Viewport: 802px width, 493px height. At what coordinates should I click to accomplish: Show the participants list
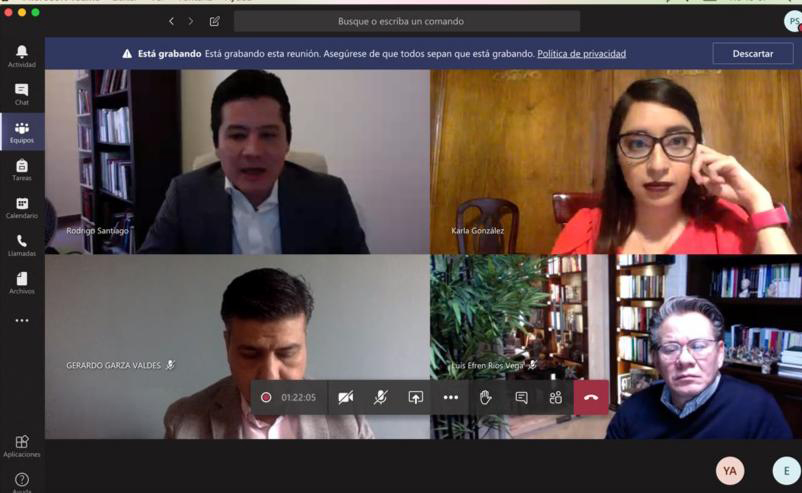tap(555, 397)
